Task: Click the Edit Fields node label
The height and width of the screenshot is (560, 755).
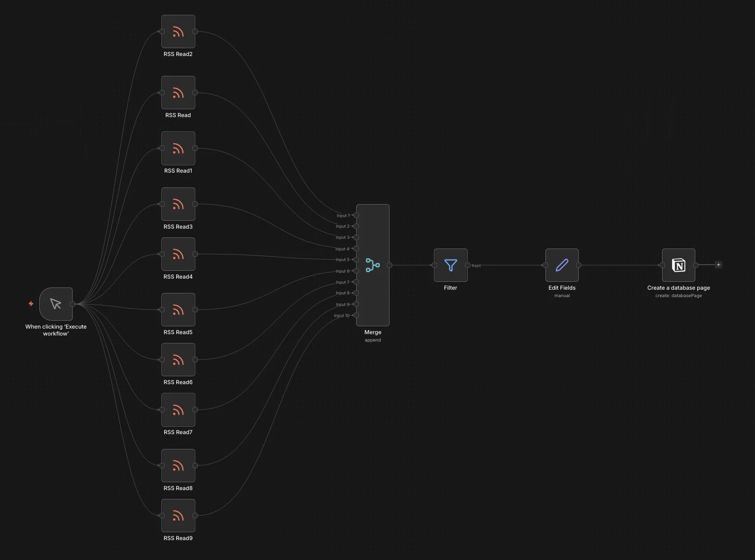Action: click(562, 287)
